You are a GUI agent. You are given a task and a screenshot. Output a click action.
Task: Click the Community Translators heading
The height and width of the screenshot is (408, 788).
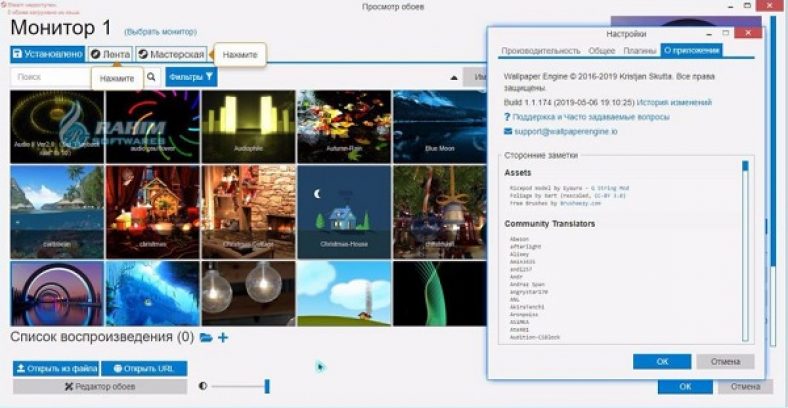[550, 224]
